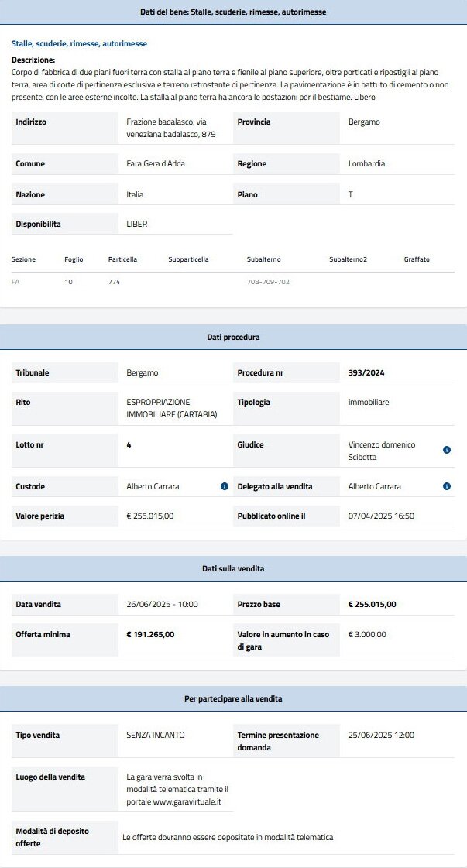Click Disponibilita value 'LIBER'
The image size is (467, 868).
137,225
